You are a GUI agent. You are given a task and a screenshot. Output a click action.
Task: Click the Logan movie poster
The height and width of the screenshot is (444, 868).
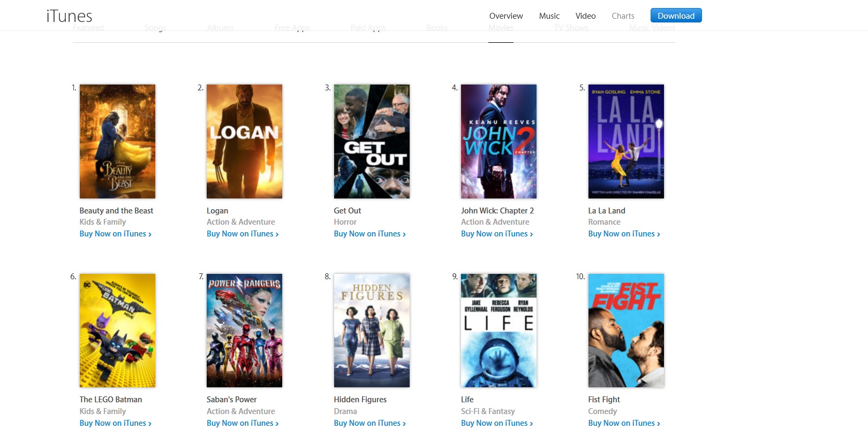point(244,141)
